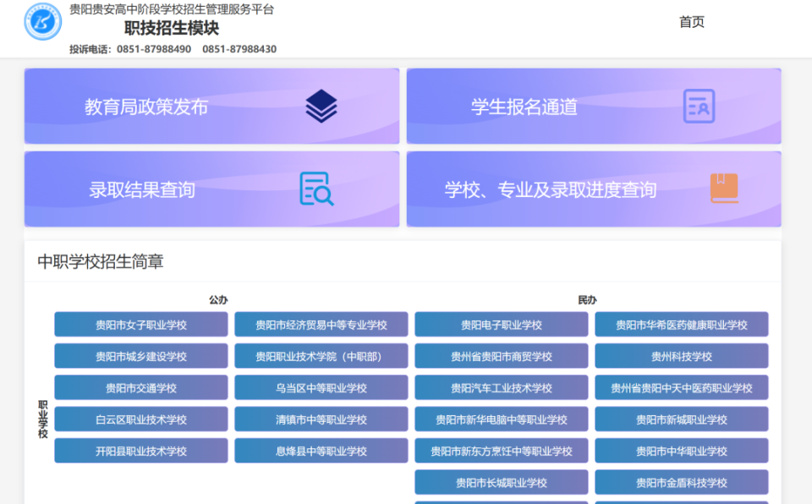The image size is (812, 504).
Task: Select 贵阳市经济贸易中等专业学校
Action: pyautogui.click(x=321, y=325)
